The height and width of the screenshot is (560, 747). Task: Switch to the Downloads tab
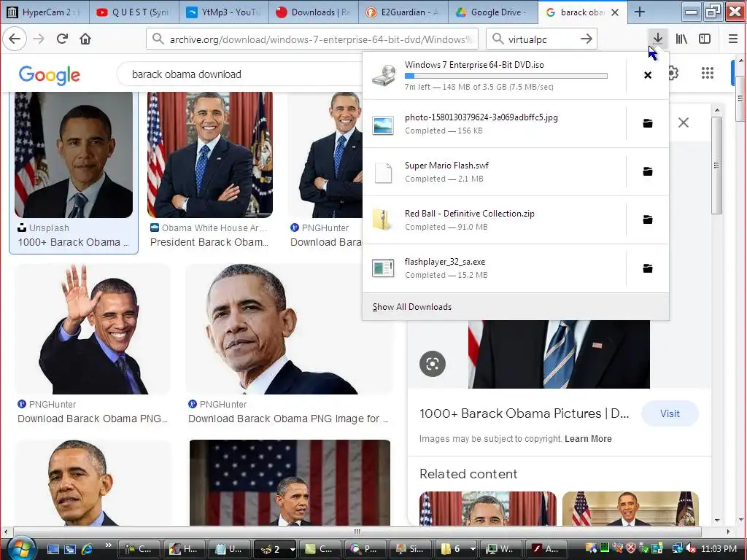[313, 12]
